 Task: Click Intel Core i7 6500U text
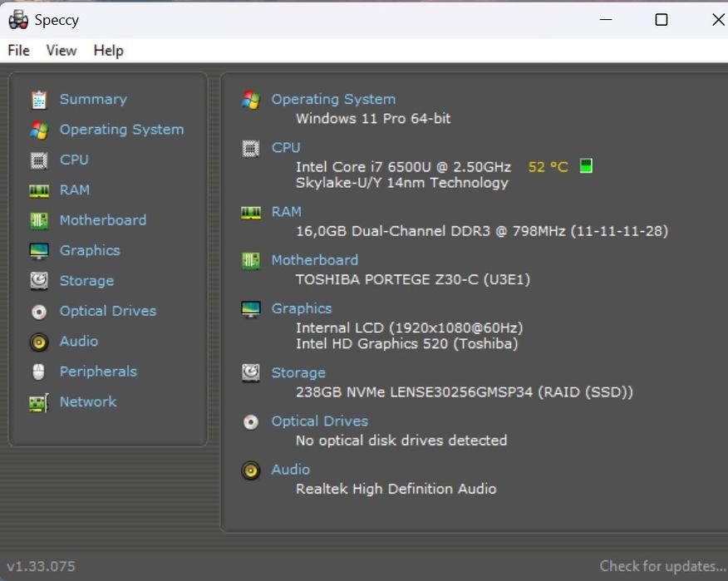point(403,167)
